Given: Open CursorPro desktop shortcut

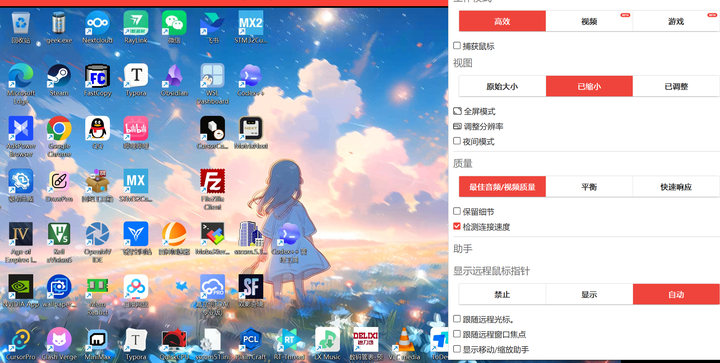Looking at the screenshot, I should [x=21, y=340].
